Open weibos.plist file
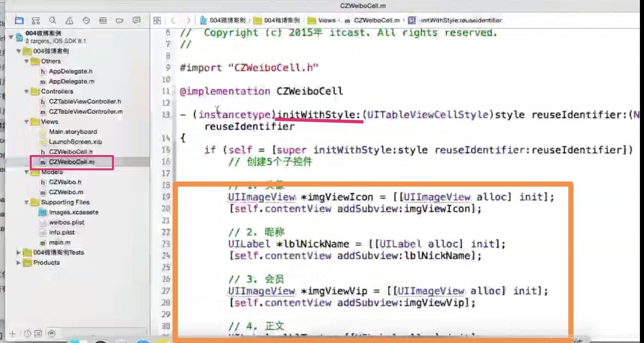This screenshot has width=644, height=343. click(66, 223)
